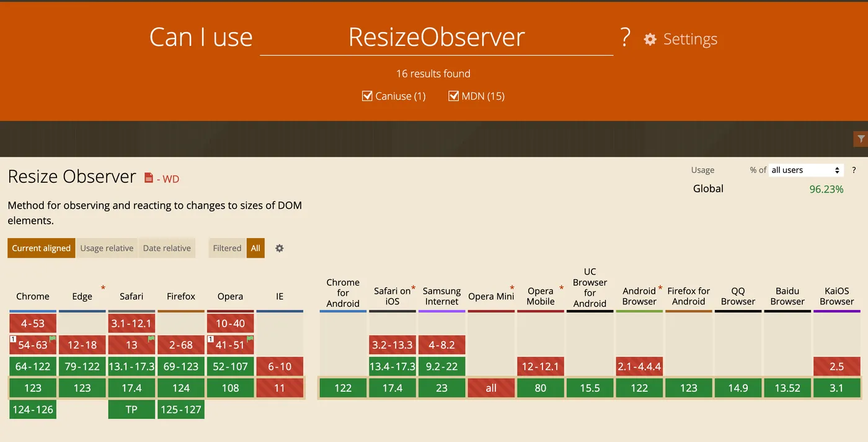This screenshot has height=442, width=868.
Task: Click the asterisk next to Safari on iOS
Action: click(x=414, y=288)
